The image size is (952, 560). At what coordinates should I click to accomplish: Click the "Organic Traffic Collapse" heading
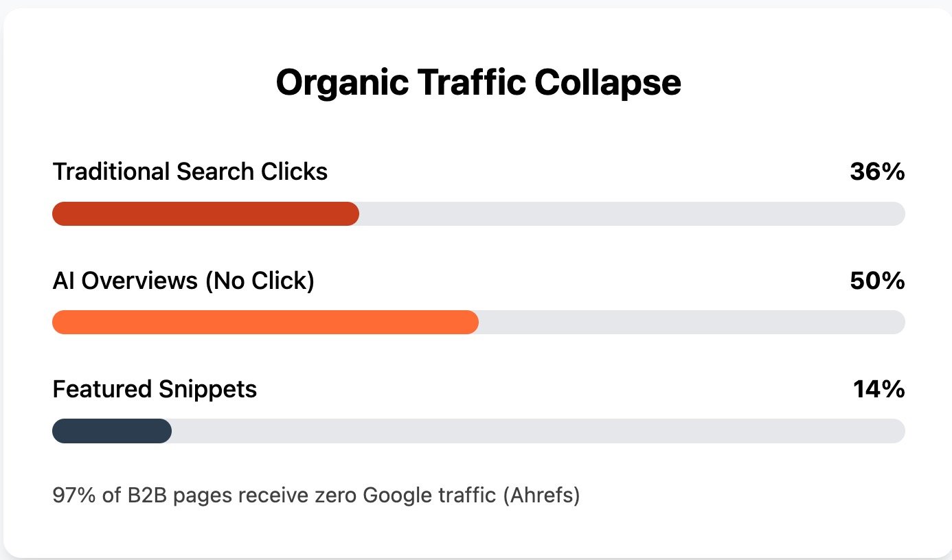pyautogui.click(x=478, y=83)
